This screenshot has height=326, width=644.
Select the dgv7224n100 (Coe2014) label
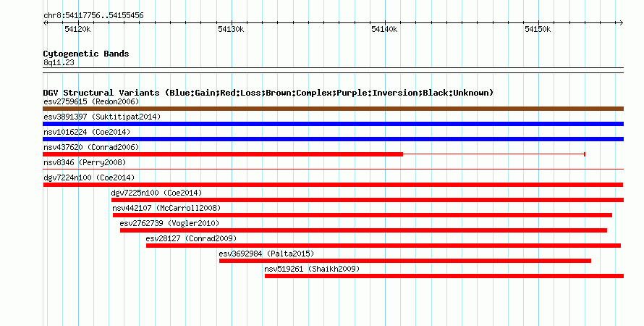pos(89,177)
